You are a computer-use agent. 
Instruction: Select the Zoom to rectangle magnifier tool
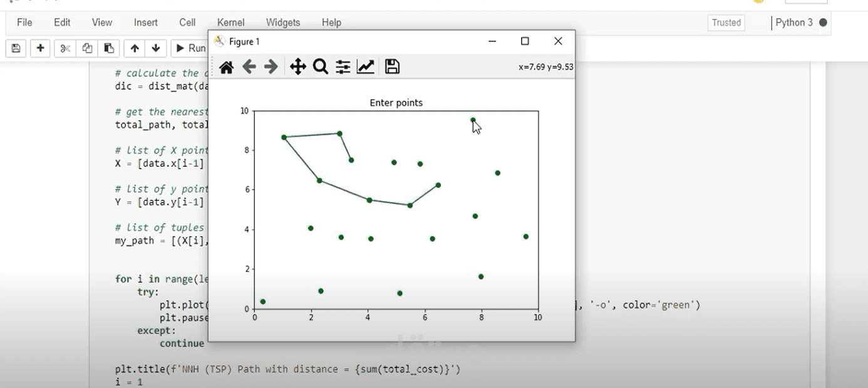click(321, 66)
